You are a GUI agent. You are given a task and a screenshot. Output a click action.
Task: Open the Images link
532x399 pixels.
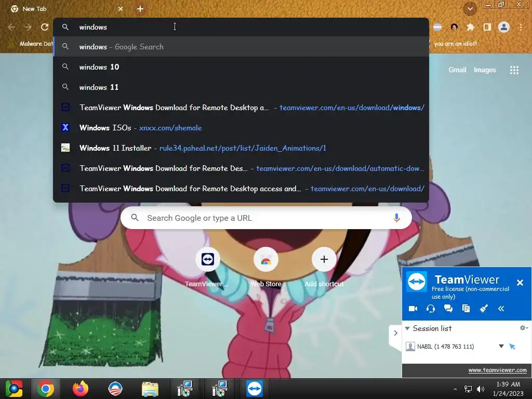[485, 70]
